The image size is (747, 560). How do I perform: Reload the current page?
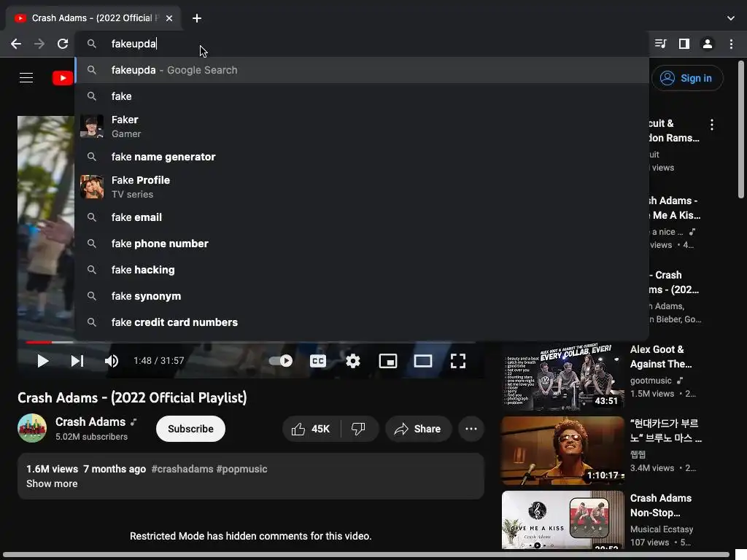pyautogui.click(x=63, y=44)
